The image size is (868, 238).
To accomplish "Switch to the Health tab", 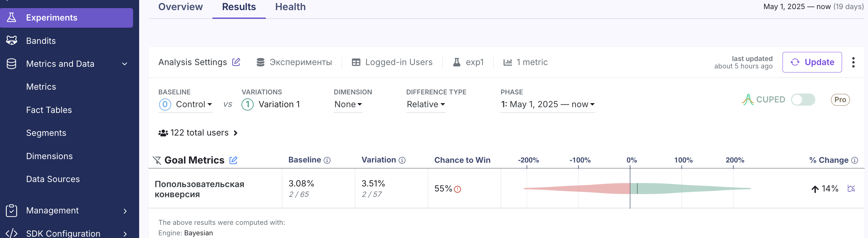I will point(290,7).
